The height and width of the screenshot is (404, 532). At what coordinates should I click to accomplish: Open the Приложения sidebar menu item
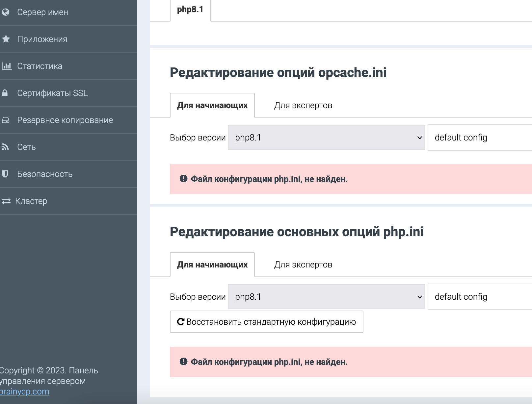point(42,39)
